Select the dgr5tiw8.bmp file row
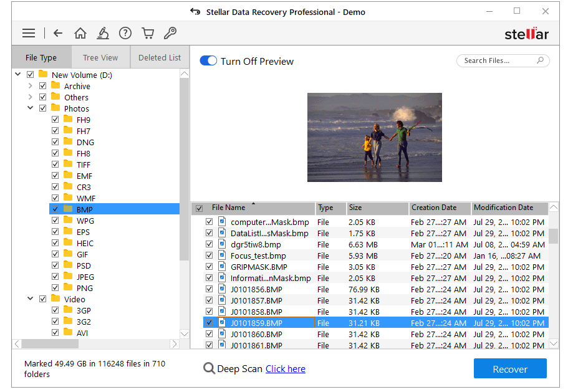568x392 pixels. (x=376, y=244)
